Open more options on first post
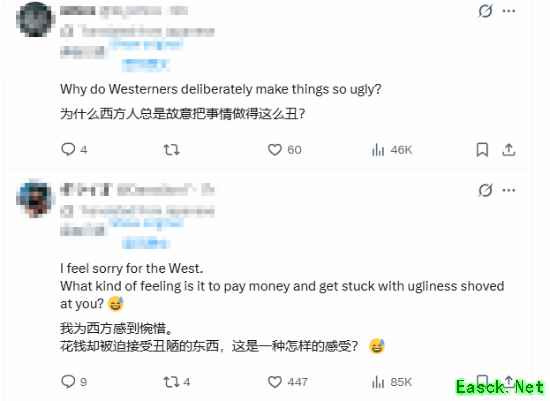The width and height of the screenshot is (550, 401). point(509,11)
